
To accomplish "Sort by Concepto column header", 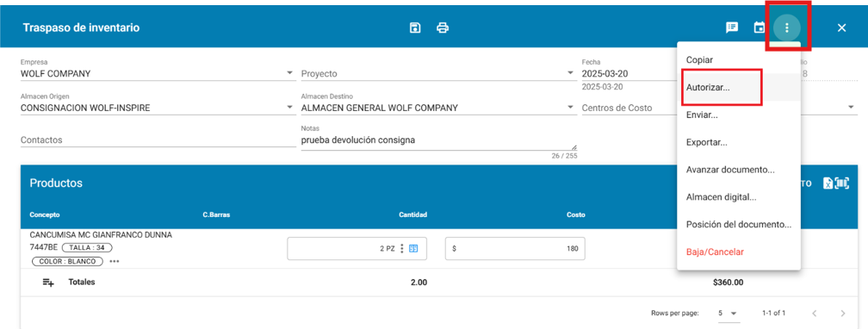I will point(45,215).
